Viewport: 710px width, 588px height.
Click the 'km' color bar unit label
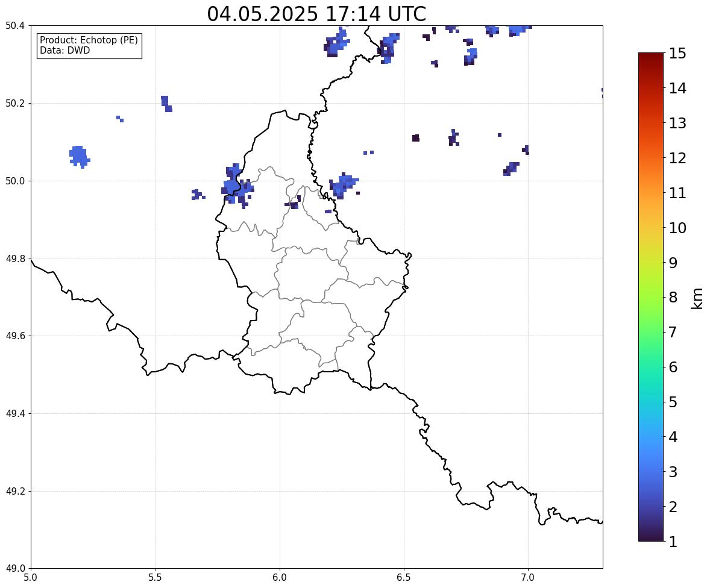coord(697,299)
